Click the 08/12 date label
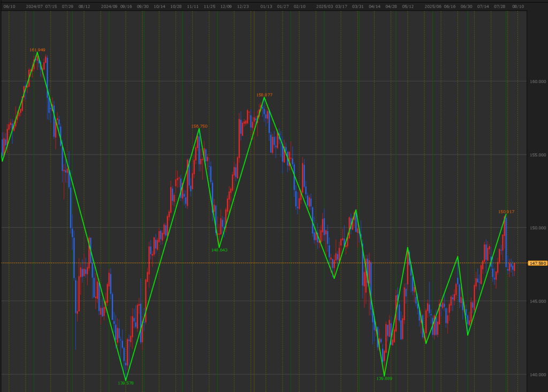The width and height of the screenshot is (548, 392). 84,6
